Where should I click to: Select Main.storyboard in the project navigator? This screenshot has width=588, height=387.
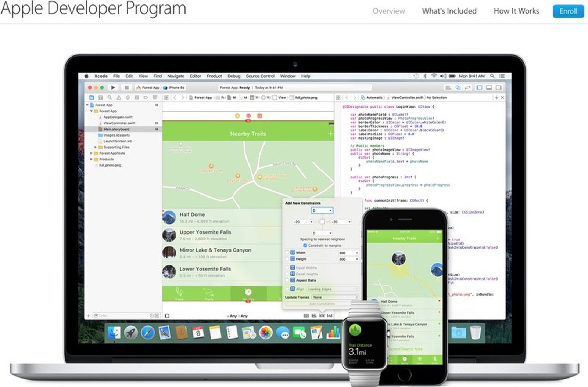pyautogui.click(x=116, y=129)
